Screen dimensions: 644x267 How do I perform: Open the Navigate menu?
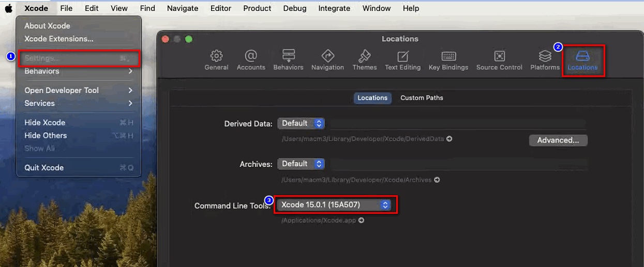click(183, 8)
